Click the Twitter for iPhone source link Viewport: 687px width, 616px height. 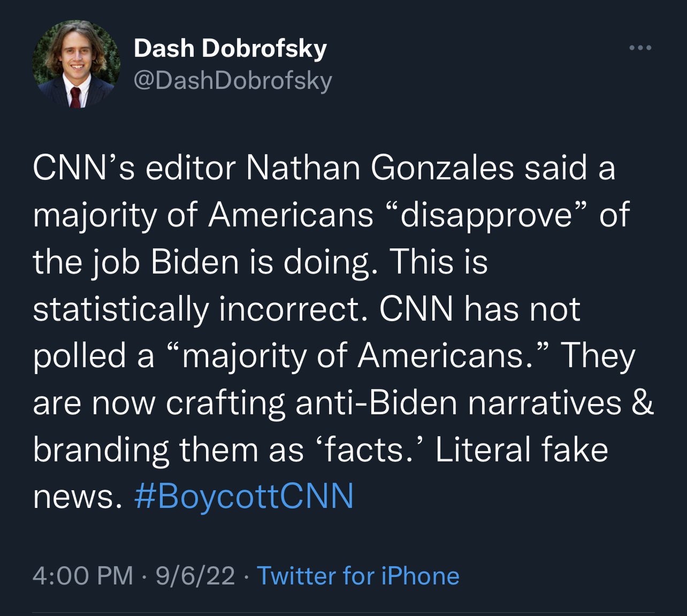358,576
